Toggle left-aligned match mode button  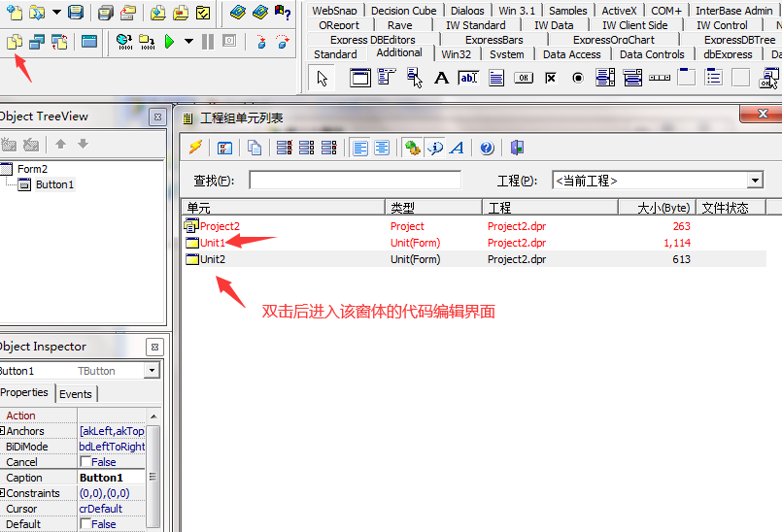360,148
